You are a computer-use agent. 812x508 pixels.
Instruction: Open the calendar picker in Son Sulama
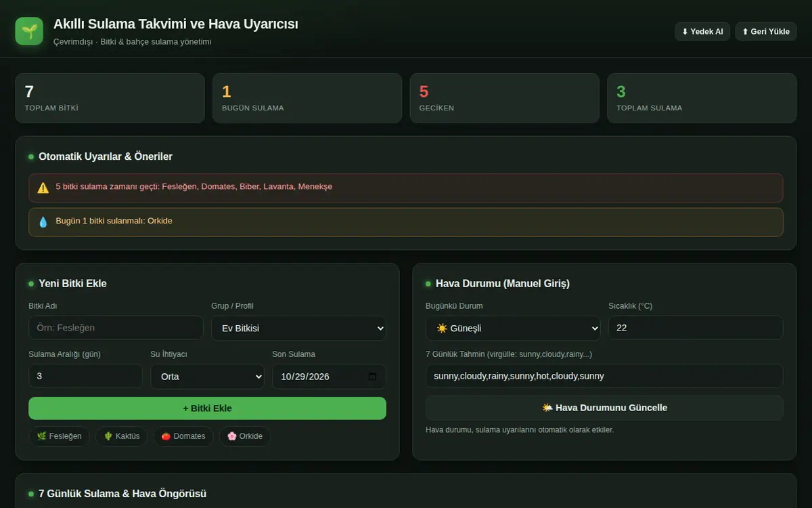[x=372, y=377]
